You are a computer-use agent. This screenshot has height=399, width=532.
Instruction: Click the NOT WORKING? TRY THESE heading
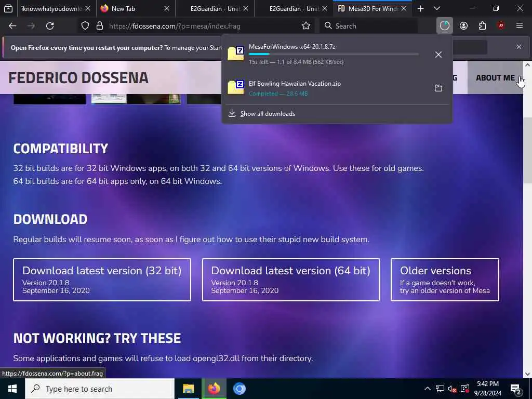pos(97,338)
